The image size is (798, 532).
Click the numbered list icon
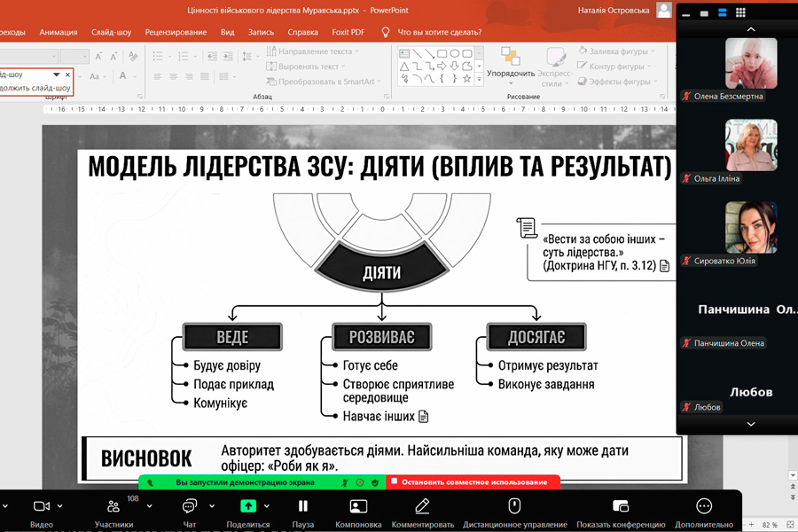184,56
